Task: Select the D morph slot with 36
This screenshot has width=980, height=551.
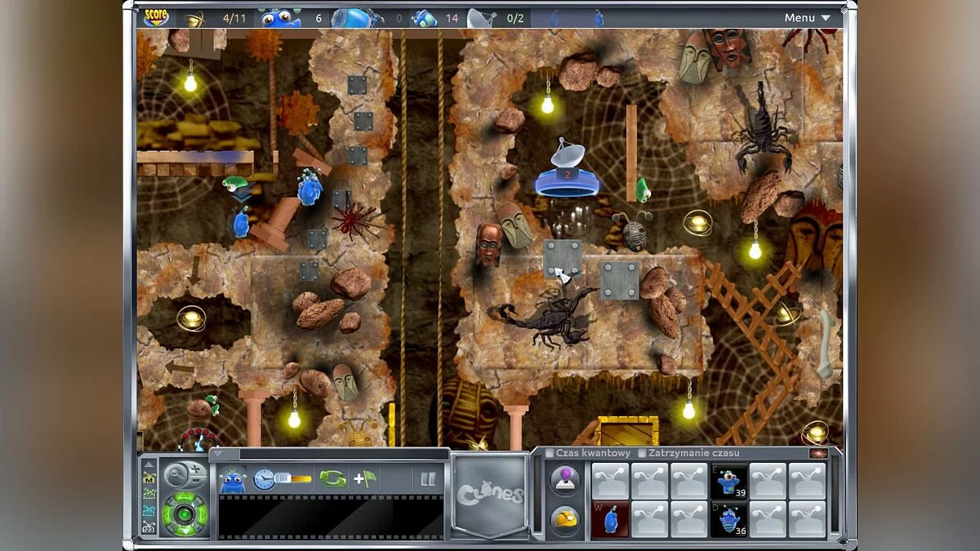Action: click(729, 519)
